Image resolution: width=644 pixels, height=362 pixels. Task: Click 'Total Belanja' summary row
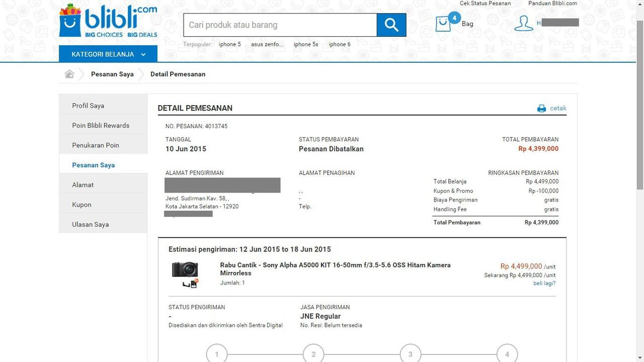pos(496,182)
